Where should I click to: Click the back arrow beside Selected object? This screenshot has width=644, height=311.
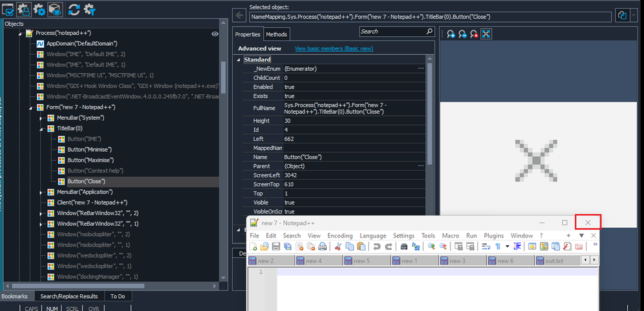click(x=239, y=15)
